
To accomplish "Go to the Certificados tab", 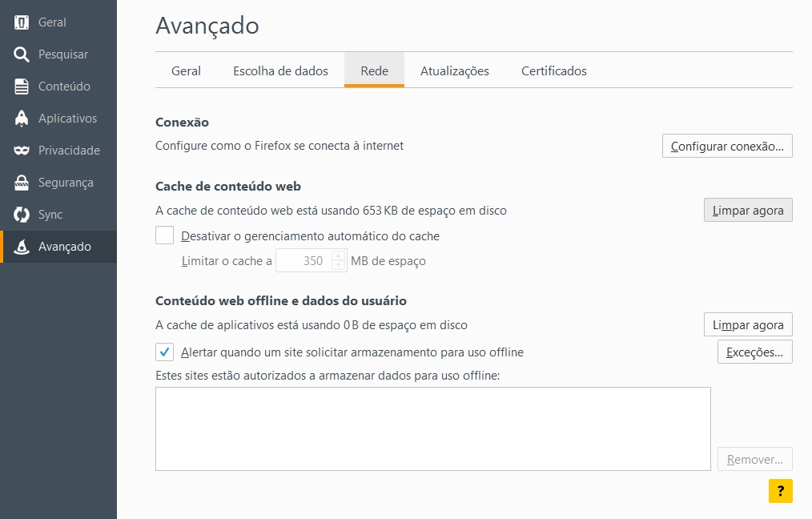I will coord(553,70).
